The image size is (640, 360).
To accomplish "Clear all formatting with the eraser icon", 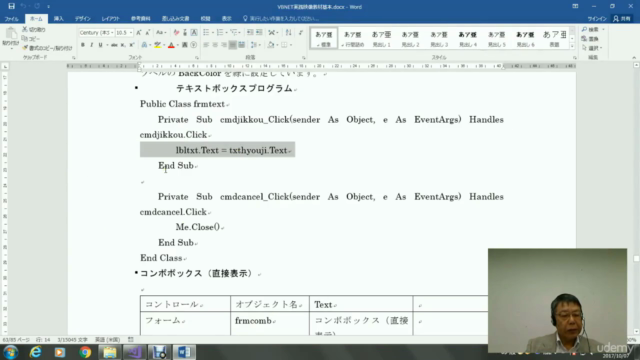I will [x=176, y=33].
